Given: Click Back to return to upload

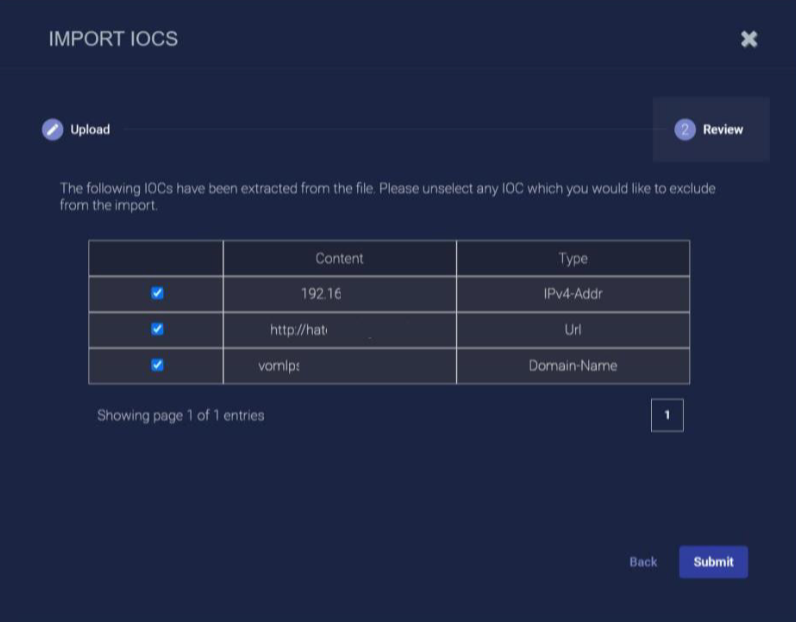Looking at the screenshot, I should tap(643, 562).
